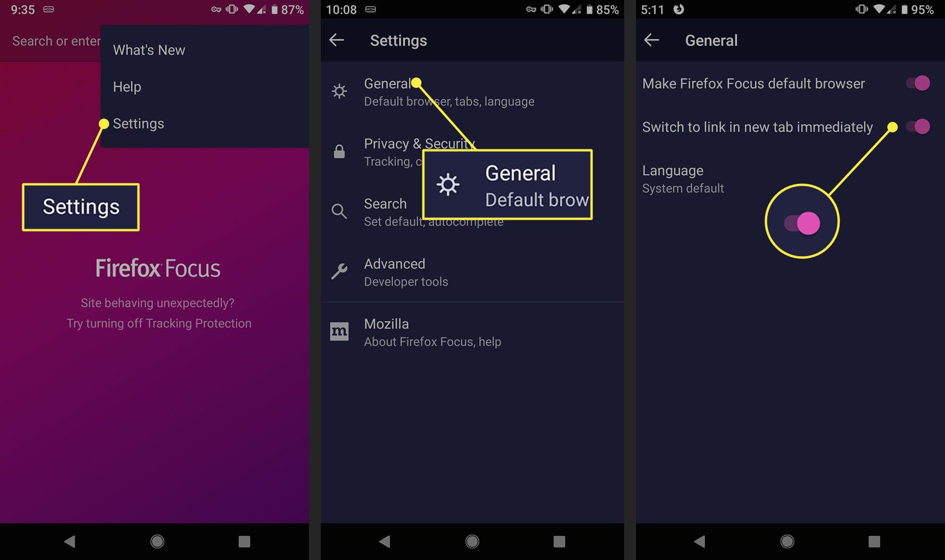Tap the Search magnifier icon
The width and height of the screenshot is (945, 560).
pos(339,211)
